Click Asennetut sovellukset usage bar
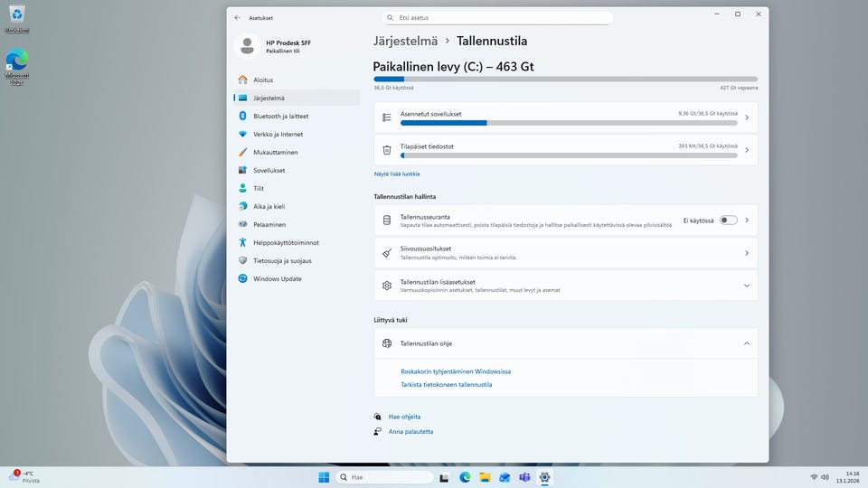 (568, 122)
